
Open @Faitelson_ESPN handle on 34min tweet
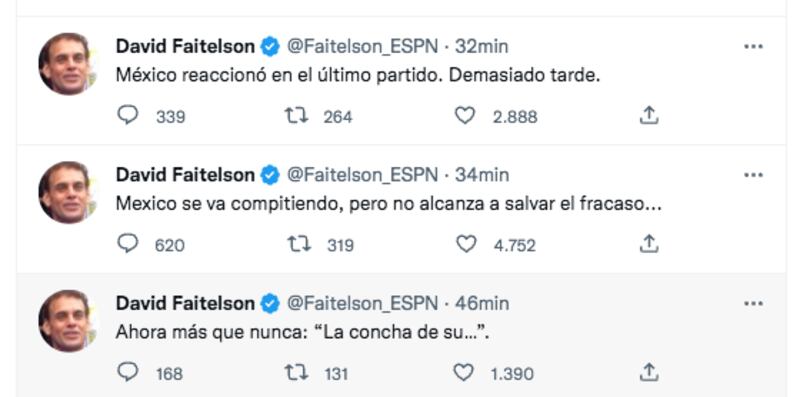(x=363, y=175)
